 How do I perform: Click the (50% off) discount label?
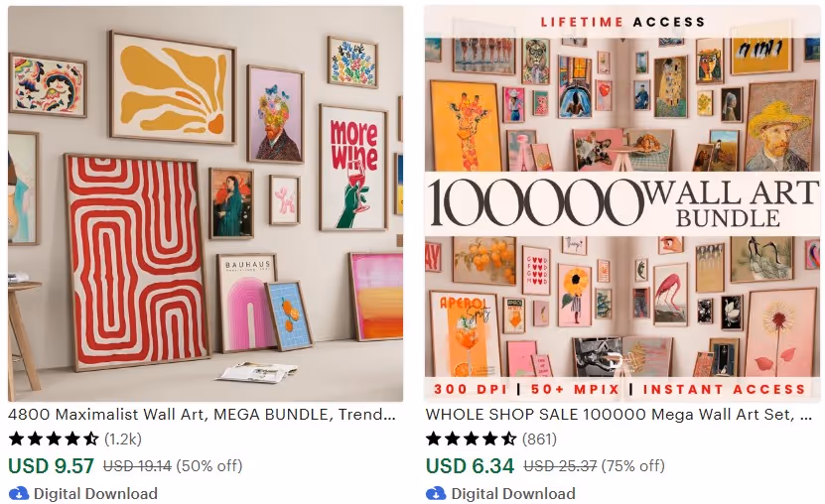point(209,465)
